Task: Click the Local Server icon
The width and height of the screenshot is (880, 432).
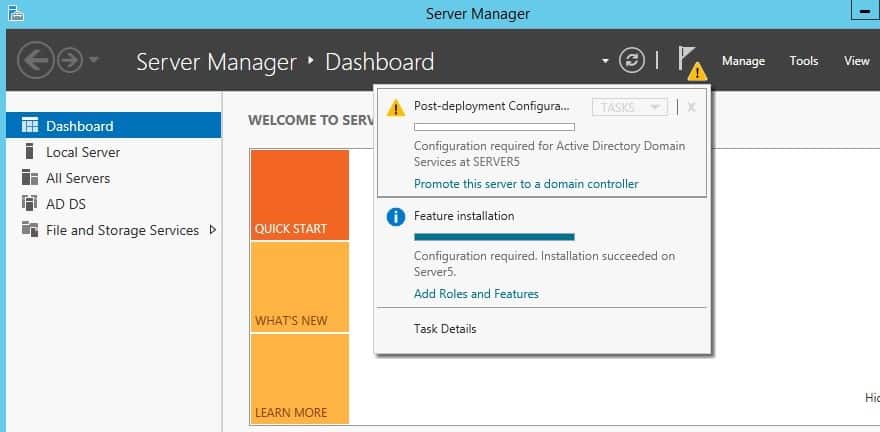Action: [30, 151]
